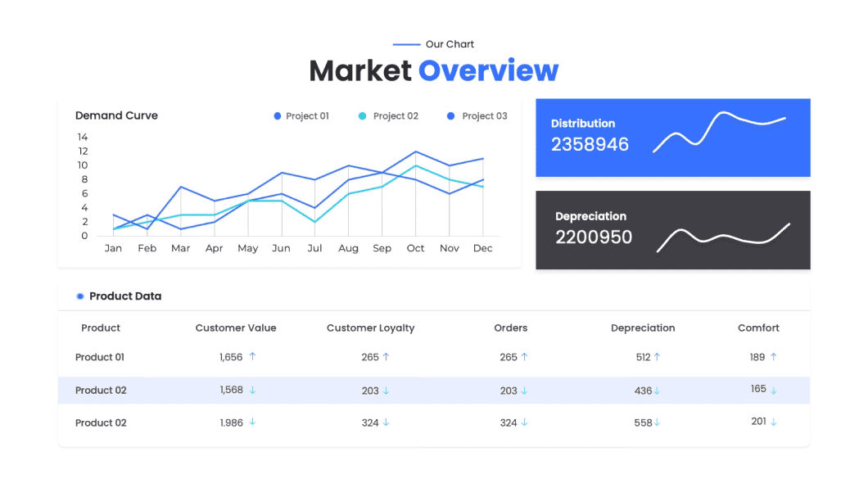Select Product 02 label in the 1,568 row
This screenshot has height=488, width=868.
(101, 391)
